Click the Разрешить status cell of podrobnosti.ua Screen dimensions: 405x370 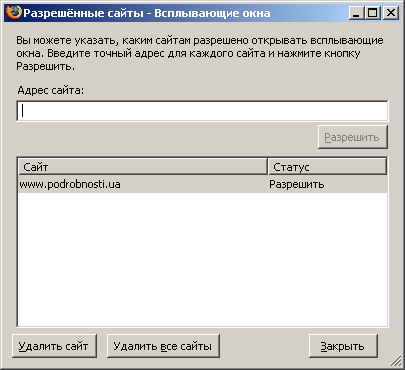pyautogui.click(x=296, y=184)
